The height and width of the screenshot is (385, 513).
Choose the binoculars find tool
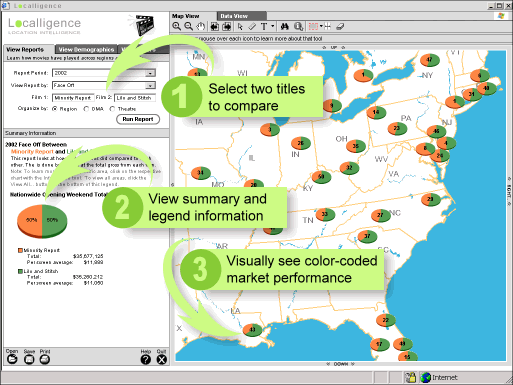285,26
